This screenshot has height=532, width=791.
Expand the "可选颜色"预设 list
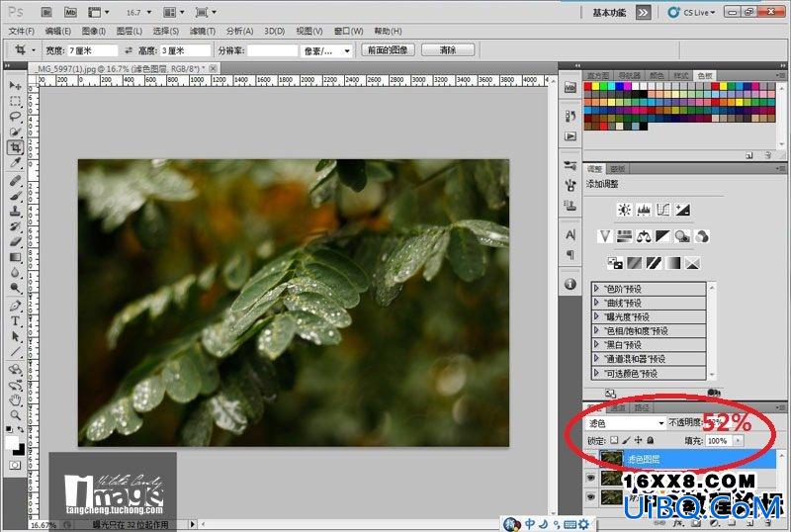click(597, 374)
